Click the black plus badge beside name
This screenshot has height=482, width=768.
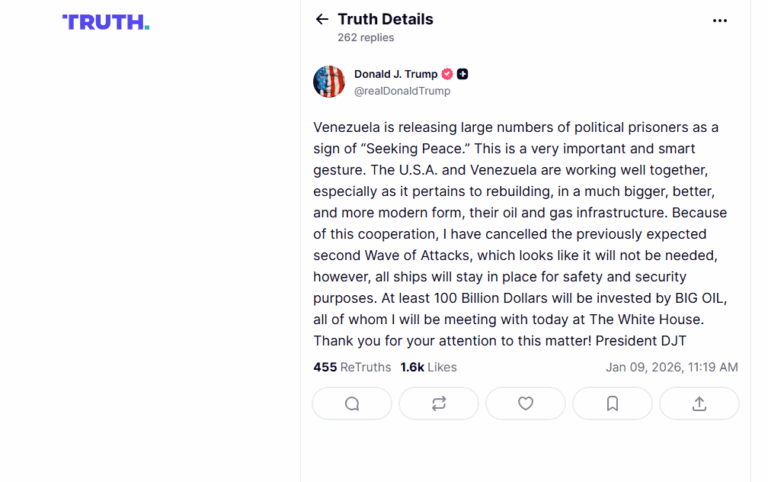point(463,74)
